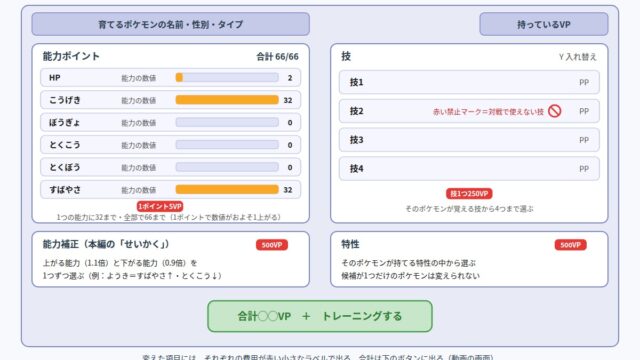Click the こうげき value 32
This screenshot has height=360, width=640.
pos(288,100)
